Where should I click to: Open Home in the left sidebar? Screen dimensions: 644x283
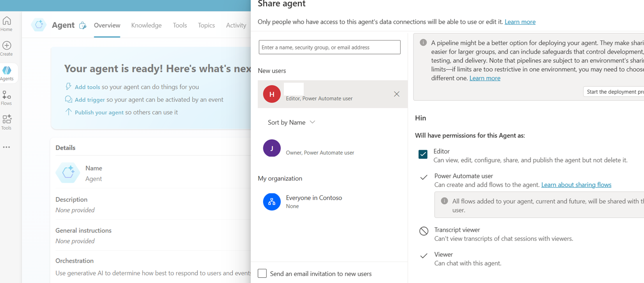pos(7,24)
